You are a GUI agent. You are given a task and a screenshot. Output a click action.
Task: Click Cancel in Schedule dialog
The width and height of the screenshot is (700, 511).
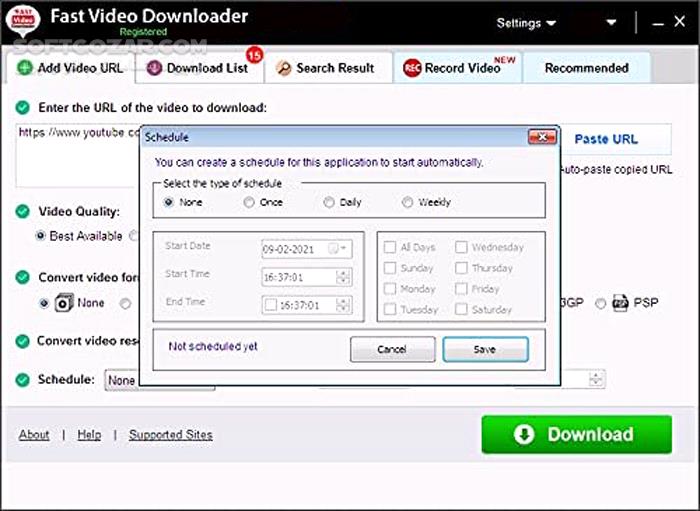point(392,349)
